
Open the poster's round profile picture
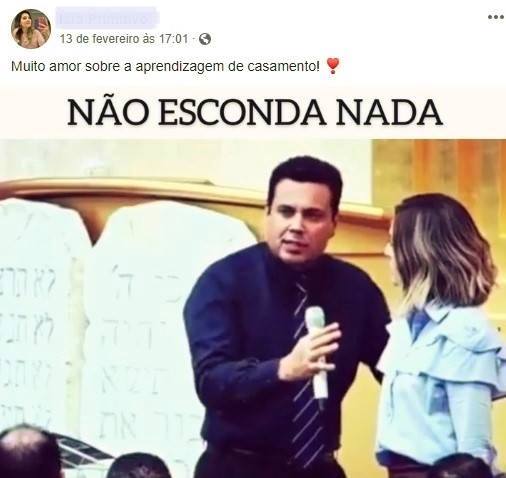coord(31,29)
